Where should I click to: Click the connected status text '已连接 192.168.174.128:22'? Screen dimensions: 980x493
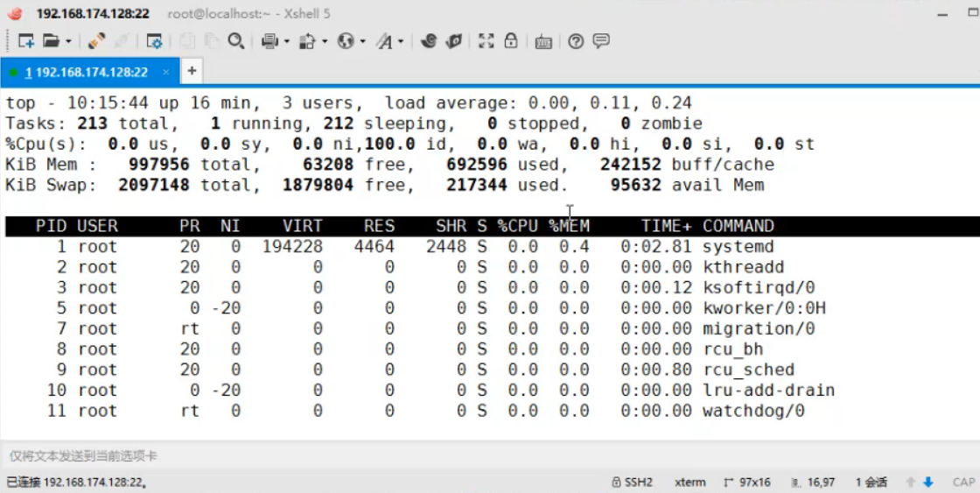point(76,482)
